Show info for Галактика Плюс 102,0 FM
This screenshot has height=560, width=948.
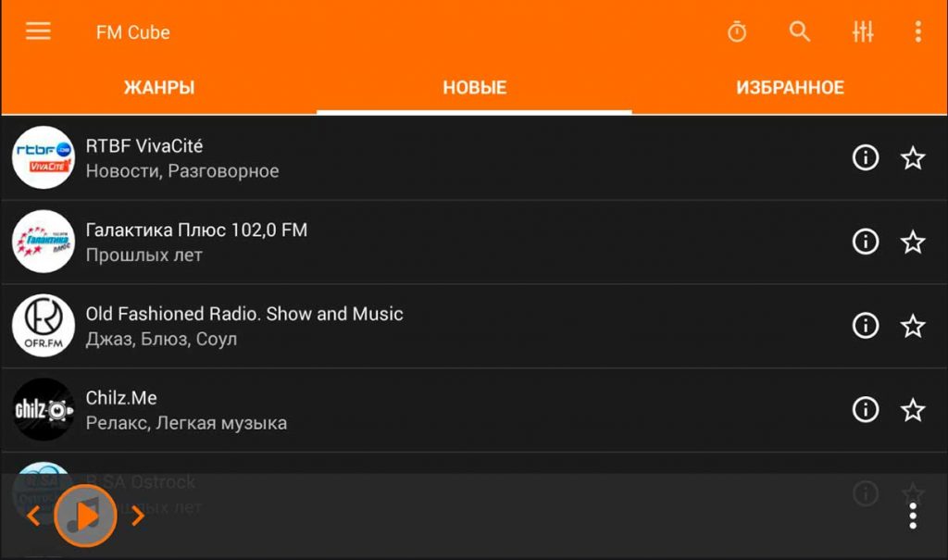[866, 242]
